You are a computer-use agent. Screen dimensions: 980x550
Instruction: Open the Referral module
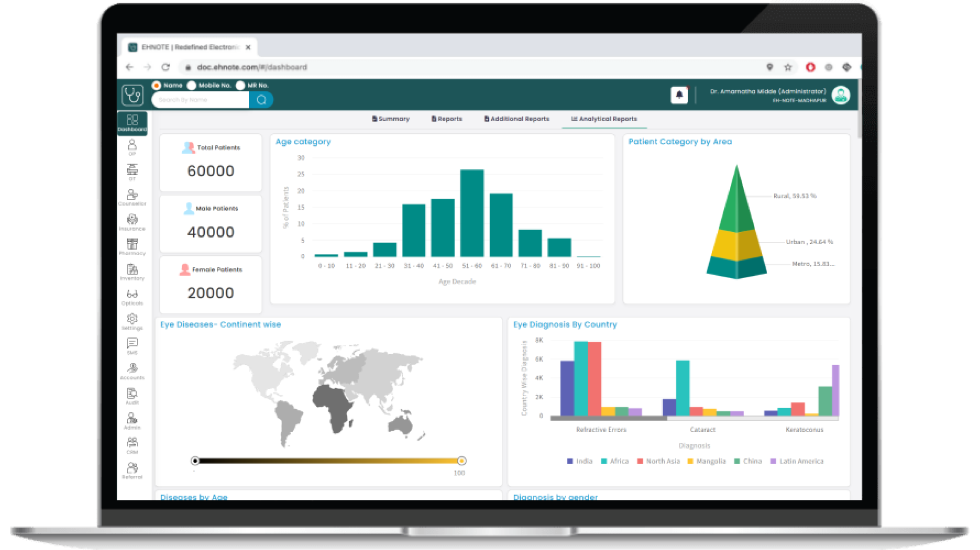[x=132, y=471]
